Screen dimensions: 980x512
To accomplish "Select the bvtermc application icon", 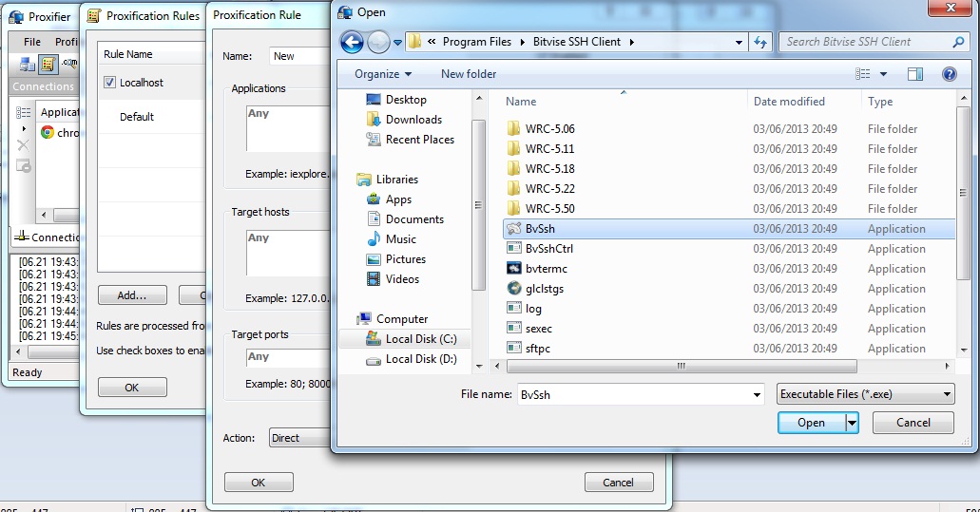I will click(x=513, y=269).
